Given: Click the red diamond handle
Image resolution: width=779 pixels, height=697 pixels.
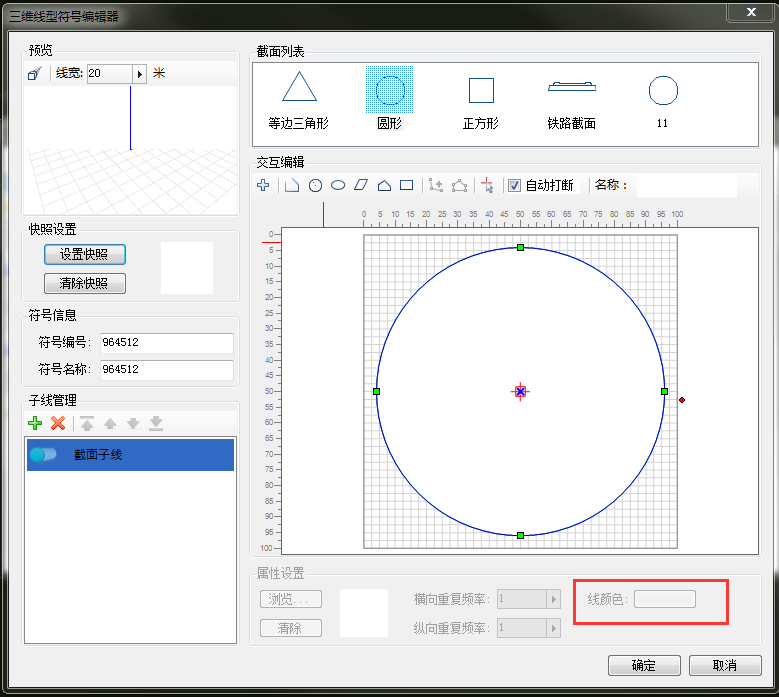Looking at the screenshot, I should (x=682, y=400).
